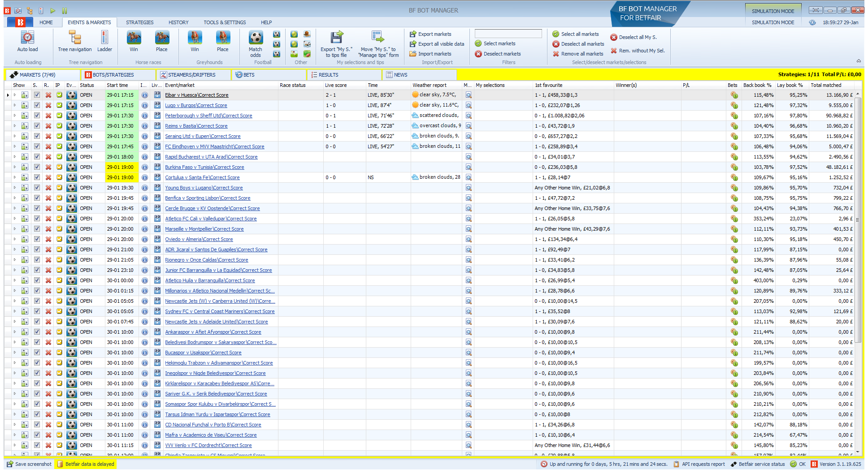Click Import markets button

tap(430, 54)
